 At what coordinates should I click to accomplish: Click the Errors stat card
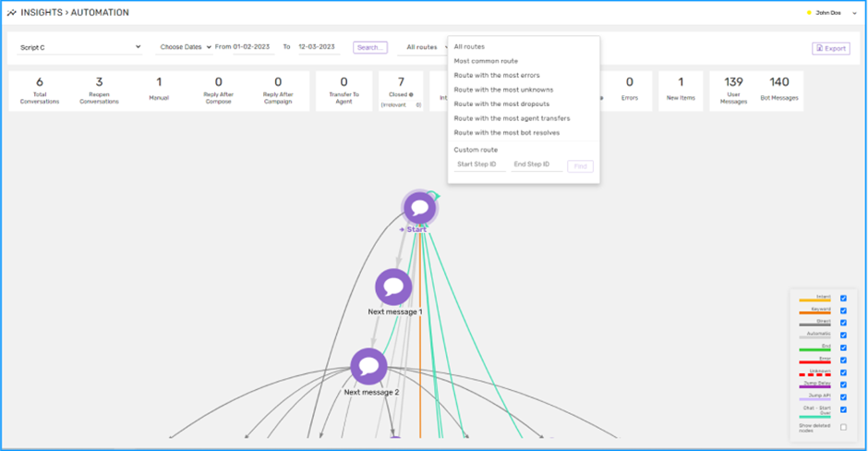point(630,91)
